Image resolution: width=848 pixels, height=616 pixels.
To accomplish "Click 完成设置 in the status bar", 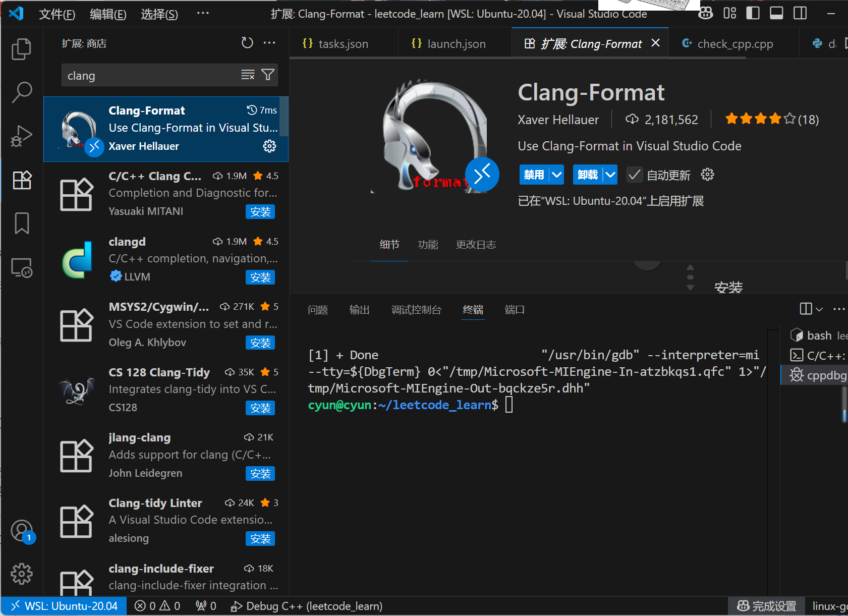I will tap(767, 606).
